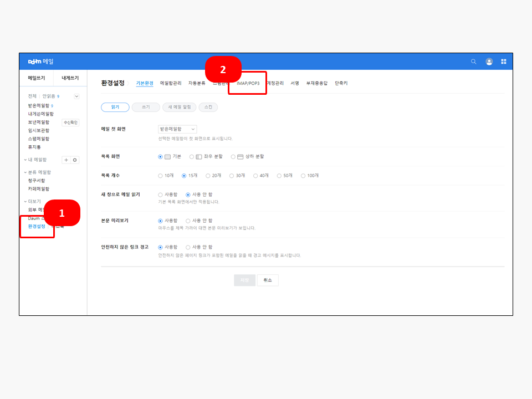Click the 취소 button

(x=268, y=280)
